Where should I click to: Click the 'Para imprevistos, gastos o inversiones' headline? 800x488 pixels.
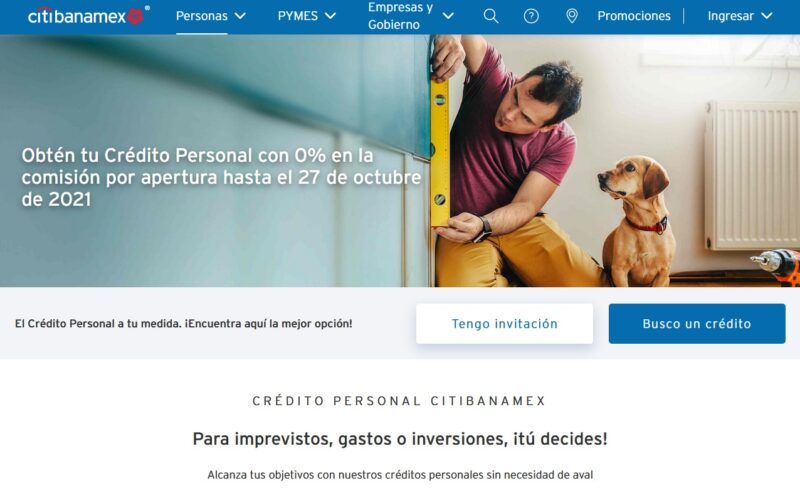click(400, 439)
